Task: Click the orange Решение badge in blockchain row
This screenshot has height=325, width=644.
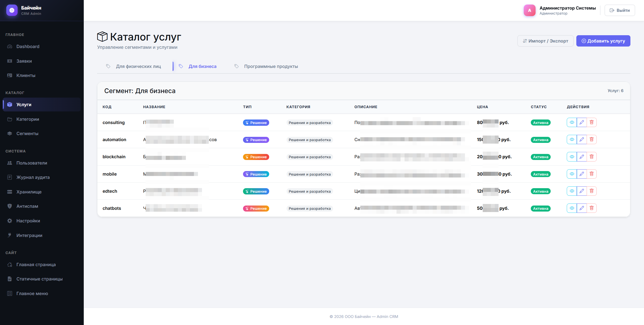Action: 256,157
